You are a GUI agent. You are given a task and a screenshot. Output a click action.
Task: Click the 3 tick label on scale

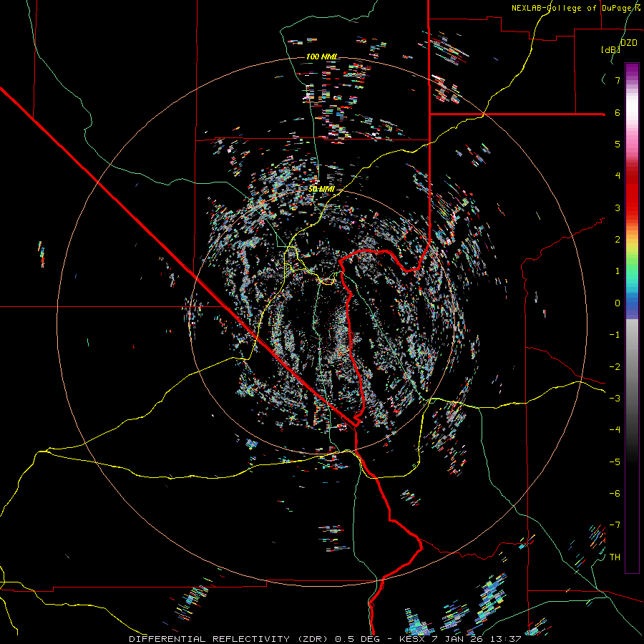[x=618, y=208]
